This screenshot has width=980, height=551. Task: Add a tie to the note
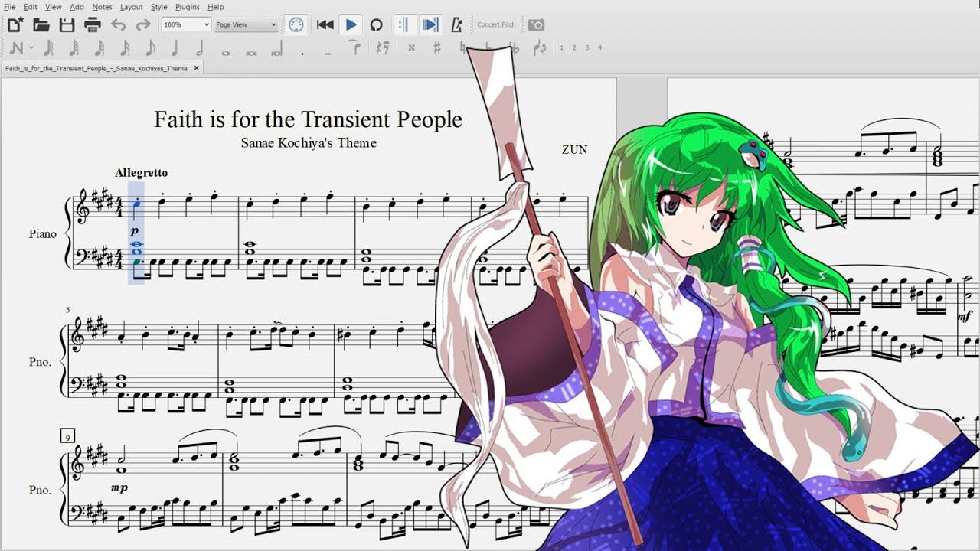click(354, 48)
